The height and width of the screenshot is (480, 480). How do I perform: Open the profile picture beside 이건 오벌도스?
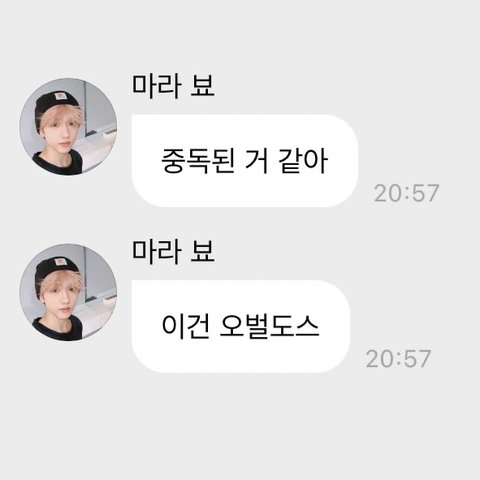pos(68,292)
